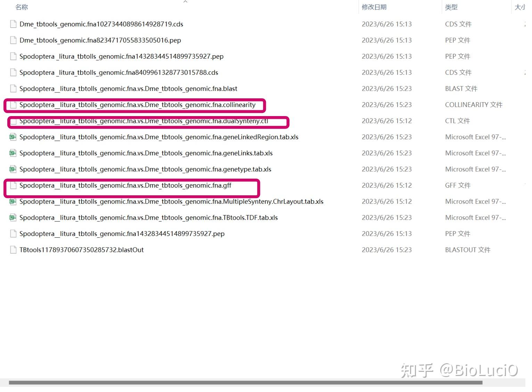This screenshot has width=532, height=392.
Task: Click the GFF 文件 type cell
Action: [458, 186]
